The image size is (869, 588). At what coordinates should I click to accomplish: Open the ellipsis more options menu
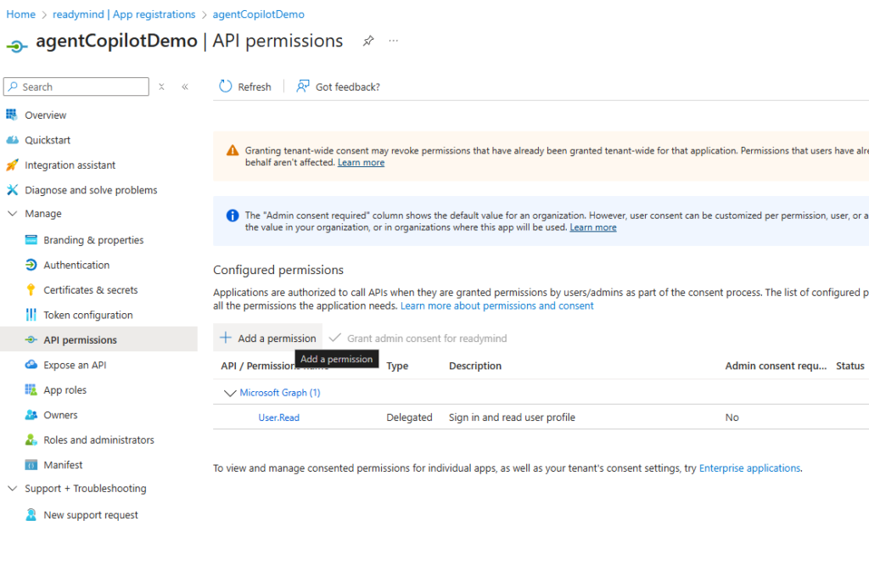point(394,41)
